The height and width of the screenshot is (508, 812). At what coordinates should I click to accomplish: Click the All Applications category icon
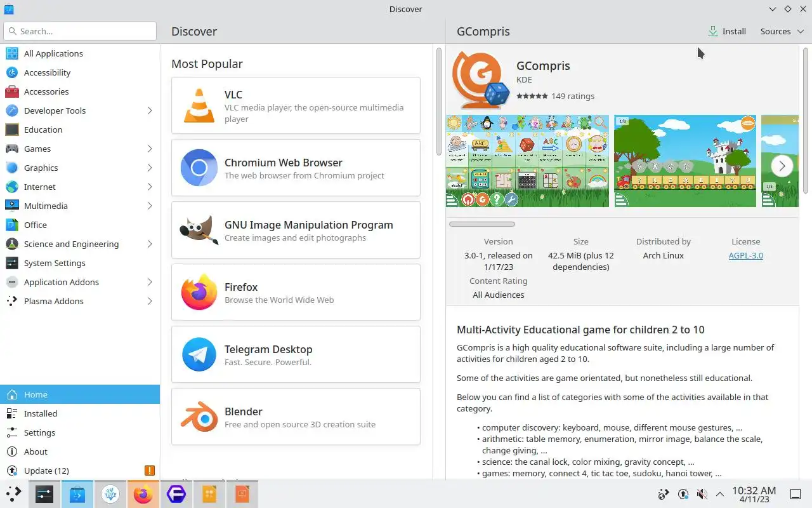tap(12, 53)
